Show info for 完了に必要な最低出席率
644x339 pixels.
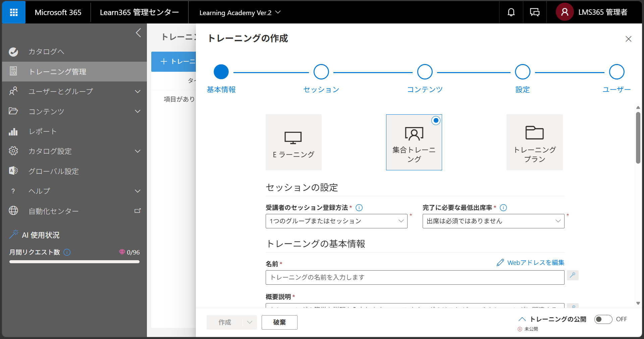(x=503, y=208)
